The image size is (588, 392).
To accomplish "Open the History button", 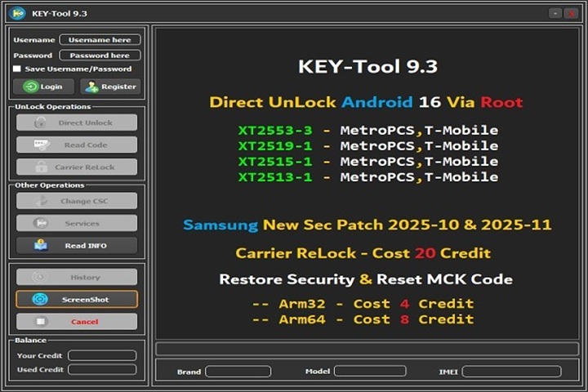I will click(x=77, y=278).
